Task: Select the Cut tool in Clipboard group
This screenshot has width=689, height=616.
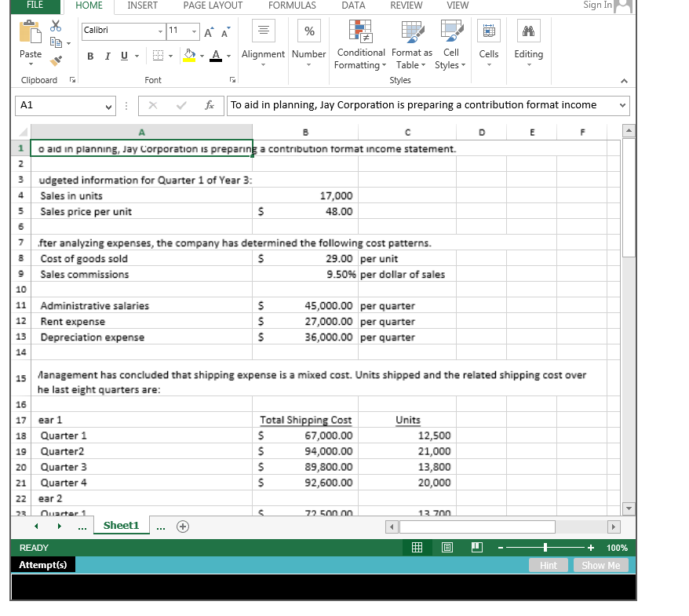Action: (x=55, y=25)
